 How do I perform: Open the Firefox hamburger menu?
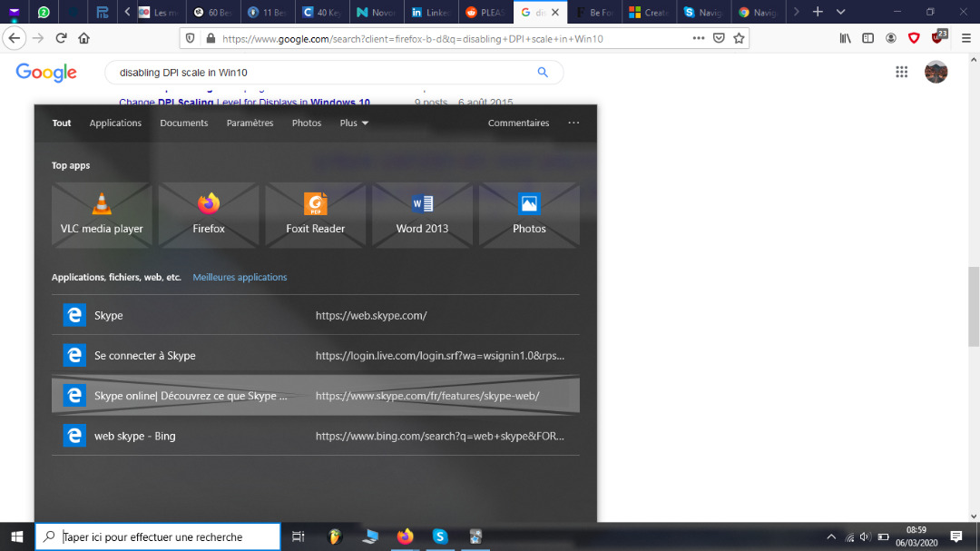coord(966,38)
